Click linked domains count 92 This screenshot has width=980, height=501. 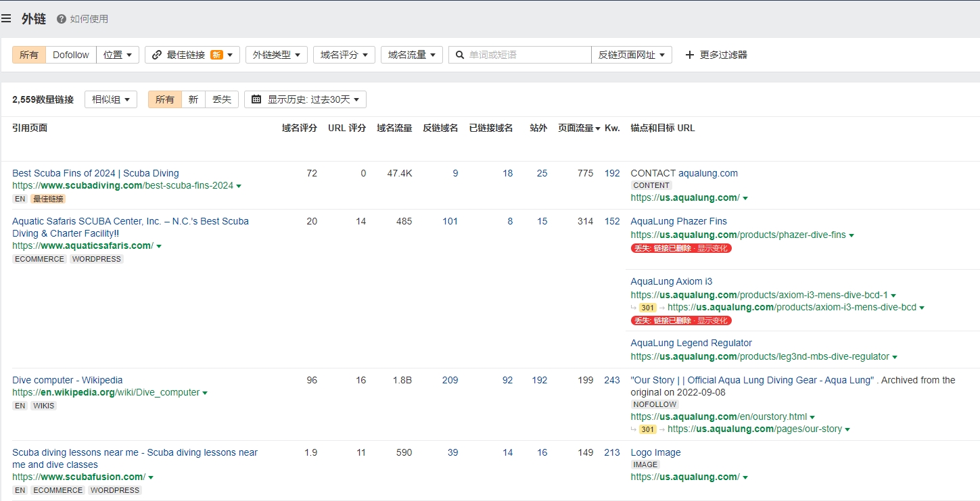(507, 380)
